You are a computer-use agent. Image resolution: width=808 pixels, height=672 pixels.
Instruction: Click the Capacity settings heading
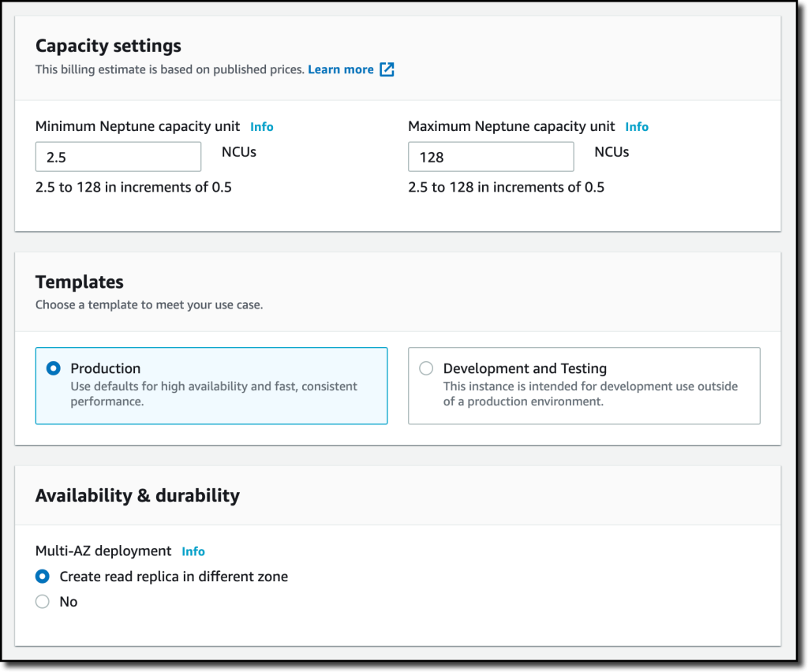tap(108, 46)
